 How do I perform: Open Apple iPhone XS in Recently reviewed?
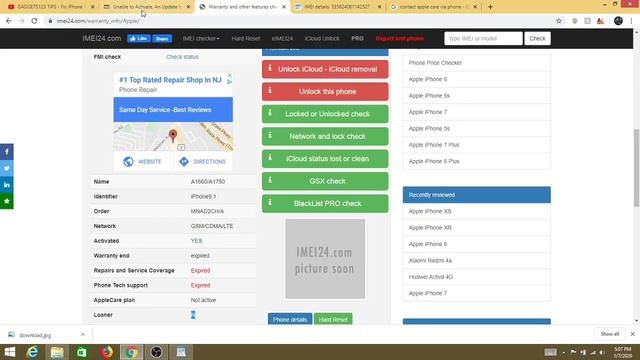pos(430,211)
